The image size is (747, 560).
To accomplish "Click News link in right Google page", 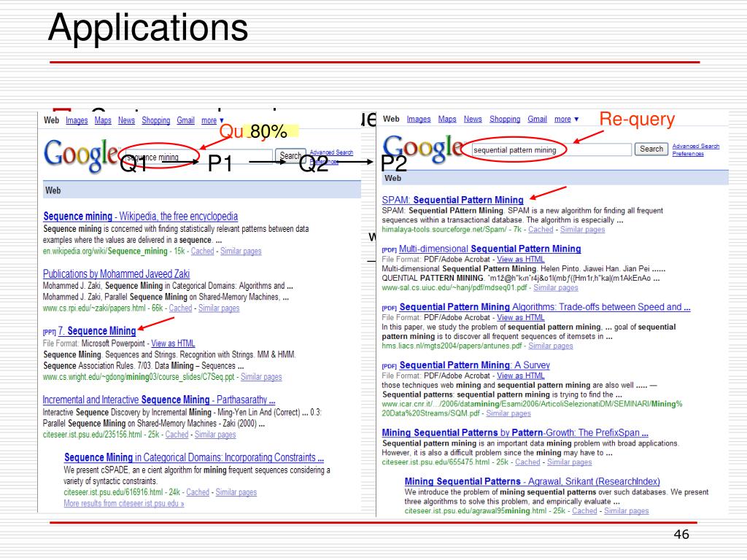I will (x=473, y=119).
